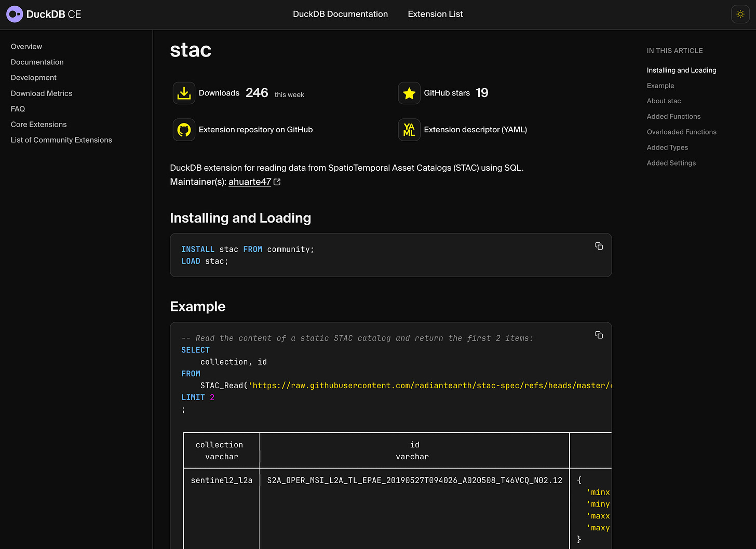This screenshot has width=756, height=549.
Task: Go to Overview in sidebar
Action: click(x=26, y=47)
